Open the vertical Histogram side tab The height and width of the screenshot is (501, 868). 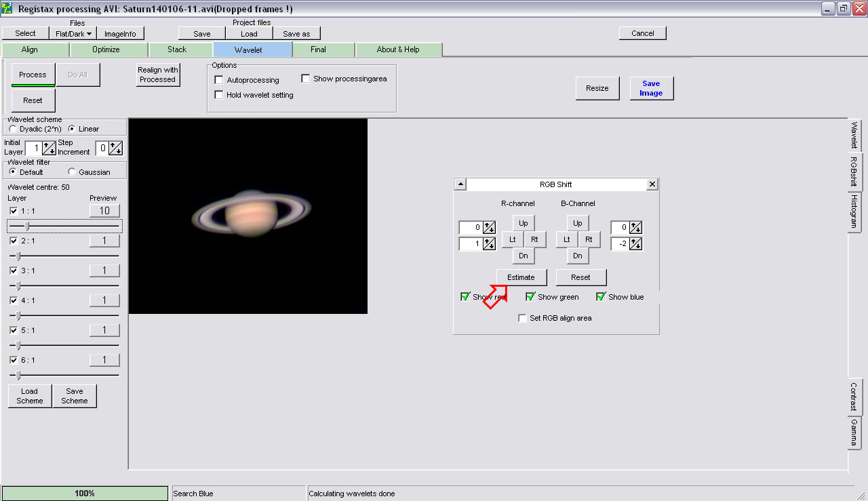(x=854, y=212)
